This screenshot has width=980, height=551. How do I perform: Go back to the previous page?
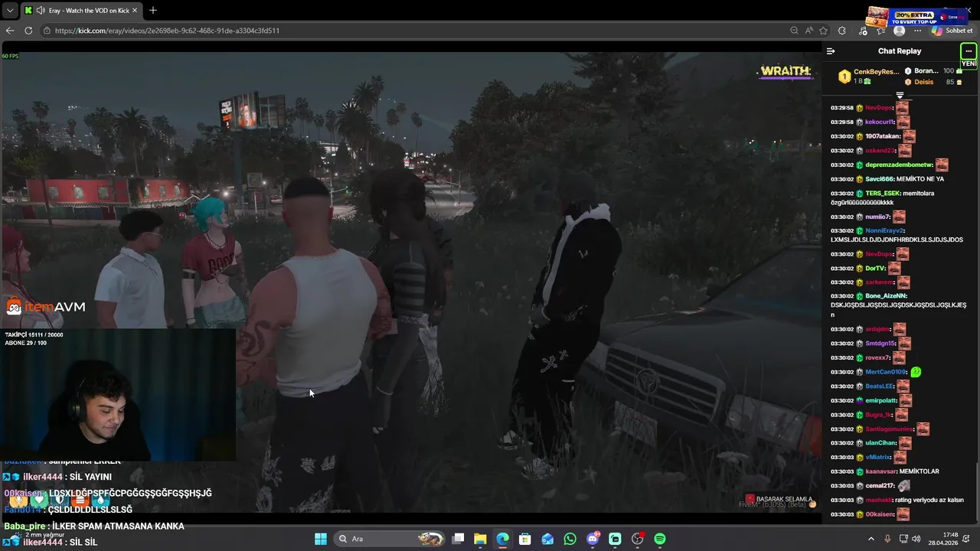(10, 31)
